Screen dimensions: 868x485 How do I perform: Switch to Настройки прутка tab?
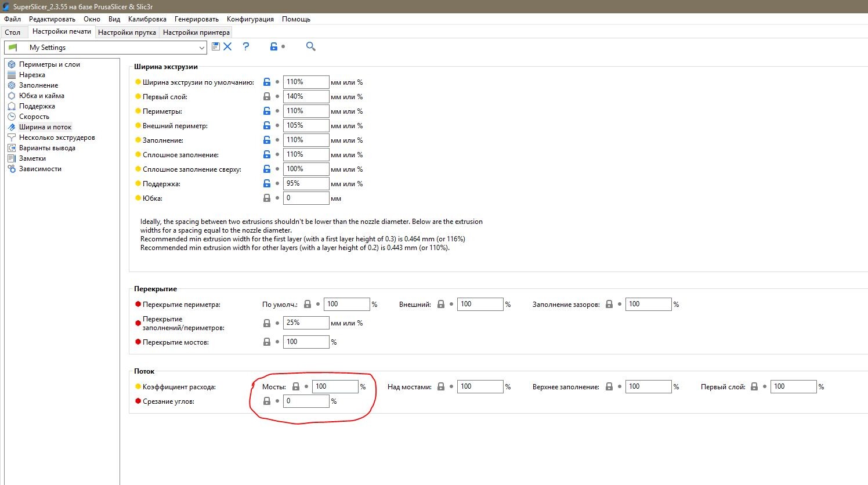(x=127, y=32)
